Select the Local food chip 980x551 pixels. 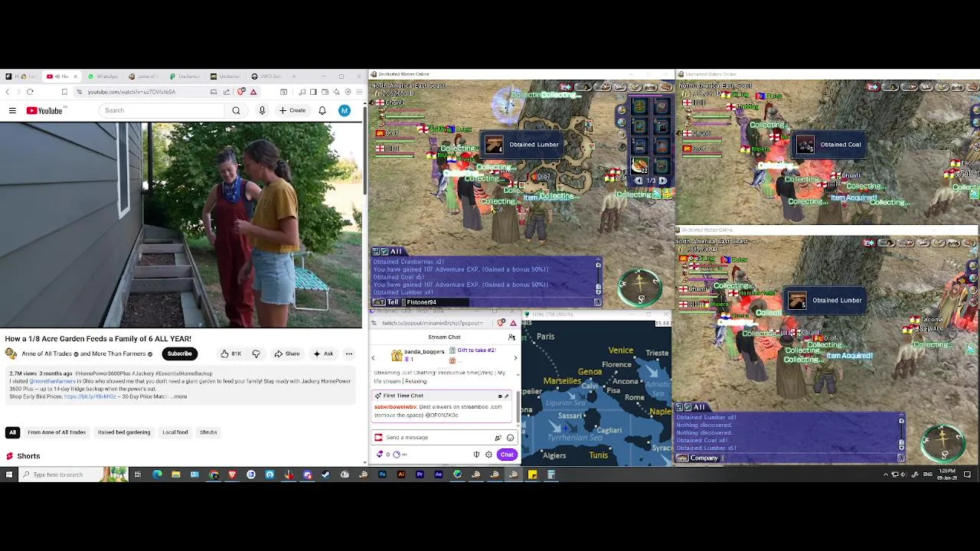point(175,432)
